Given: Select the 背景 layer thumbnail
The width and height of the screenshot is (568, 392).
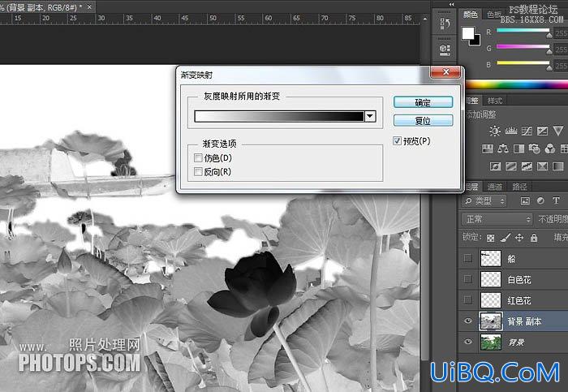Looking at the screenshot, I should pyautogui.click(x=490, y=342).
